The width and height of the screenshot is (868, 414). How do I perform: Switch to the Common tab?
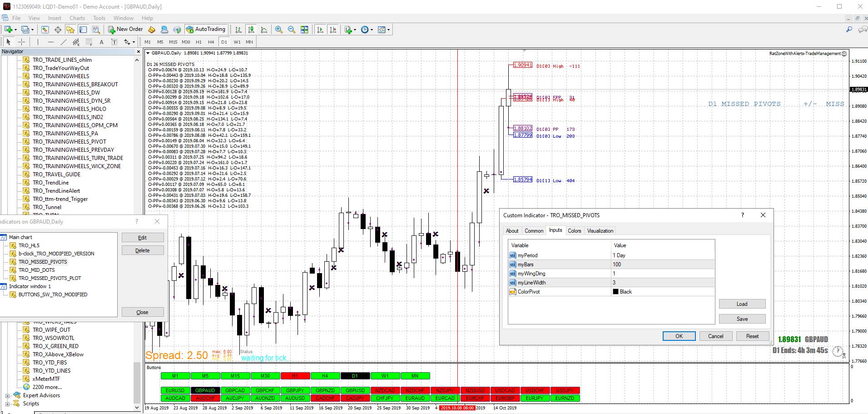[x=534, y=231]
